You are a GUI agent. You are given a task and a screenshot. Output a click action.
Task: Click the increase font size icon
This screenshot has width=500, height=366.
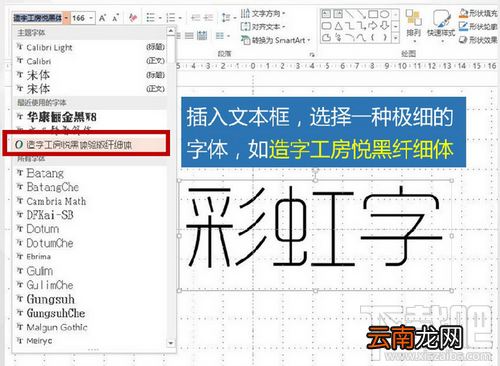pos(102,18)
